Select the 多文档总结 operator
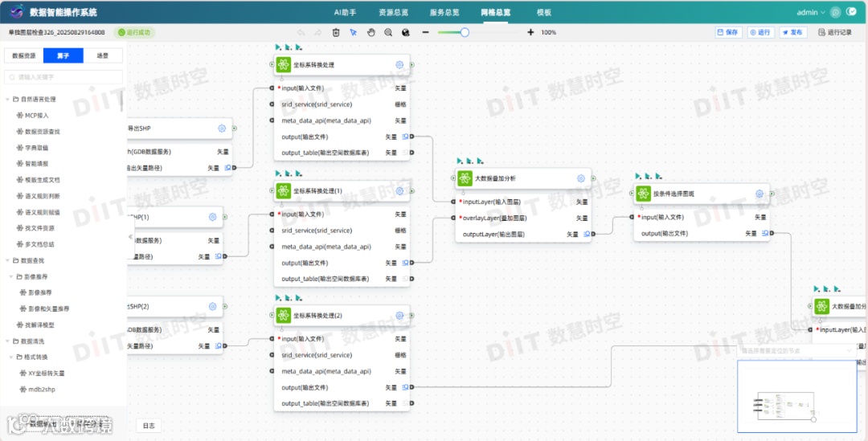This screenshot has height=441, width=868. (x=35, y=244)
